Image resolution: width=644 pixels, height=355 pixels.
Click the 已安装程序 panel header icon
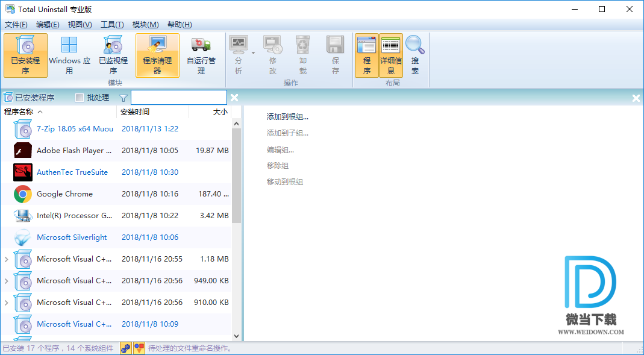pos(8,98)
